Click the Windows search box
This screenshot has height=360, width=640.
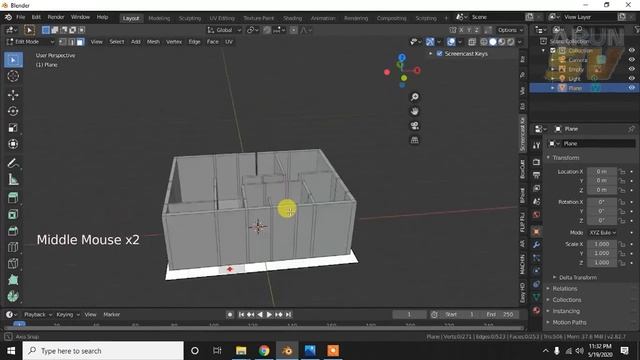pyautogui.click(x=103, y=351)
